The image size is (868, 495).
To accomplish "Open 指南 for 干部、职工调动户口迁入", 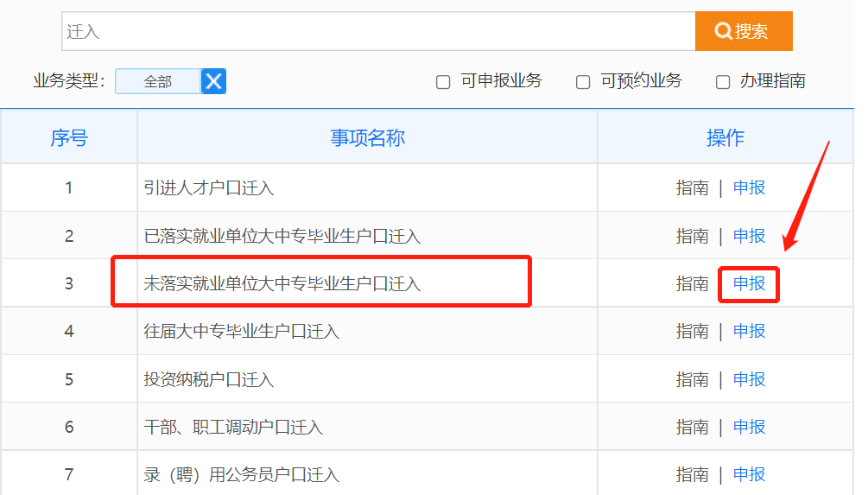I will (692, 427).
